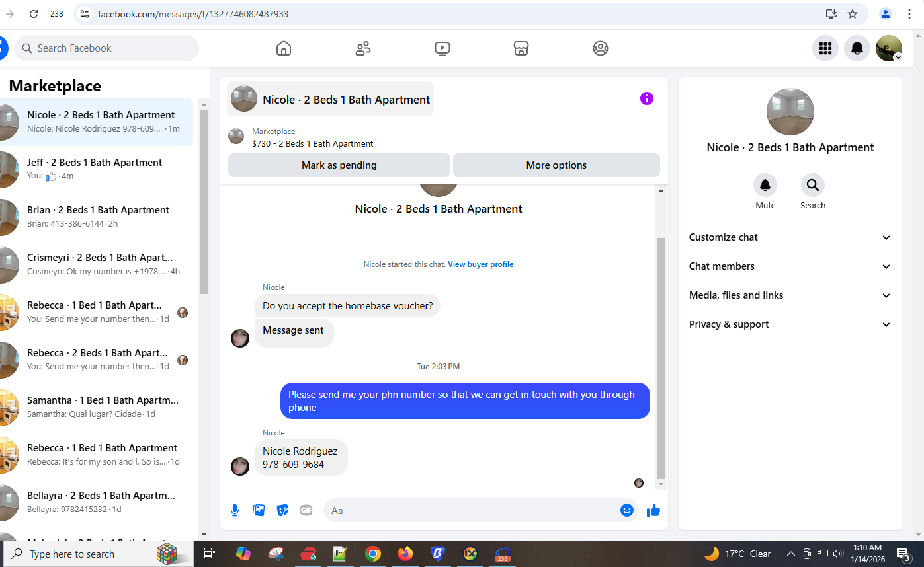Click install app icon in address bar
Viewport: 924px width, 567px height.
click(831, 14)
